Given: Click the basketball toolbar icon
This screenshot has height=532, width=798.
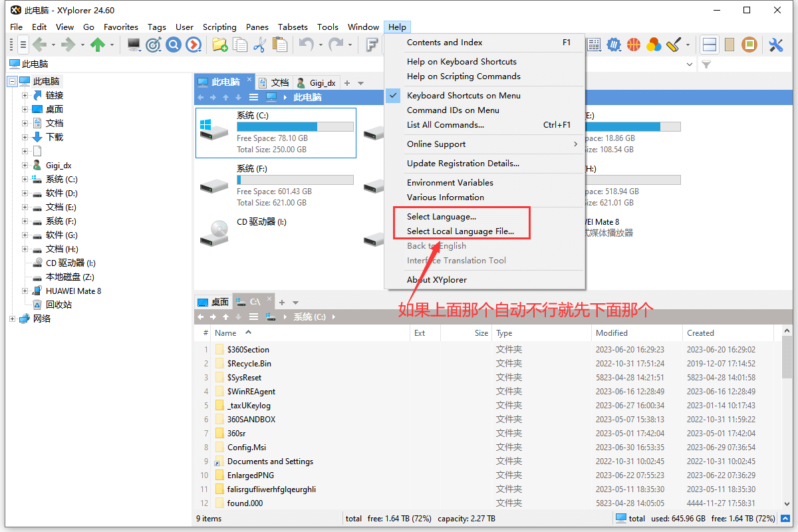Looking at the screenshot, I should [634, 45].
